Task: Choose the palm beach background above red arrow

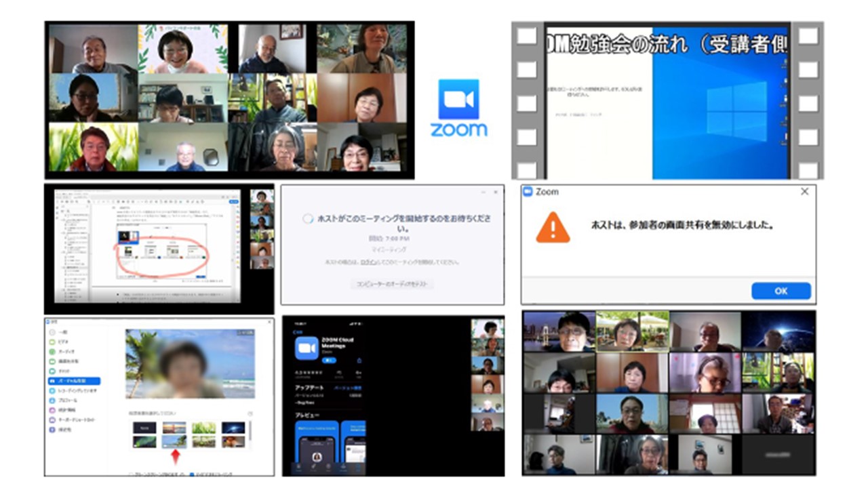Action: click(174, 442)
